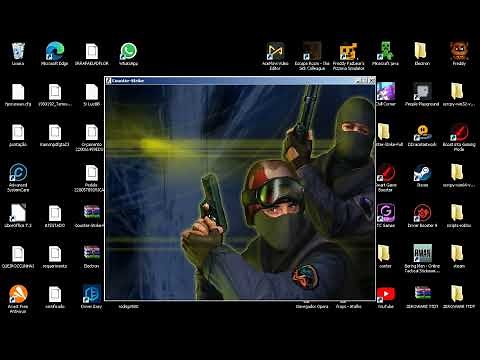The image size is (480, 360).
Task: Select the Minecraft Java creeper icon
Action: pyautogui.click(x=385, y=51)
